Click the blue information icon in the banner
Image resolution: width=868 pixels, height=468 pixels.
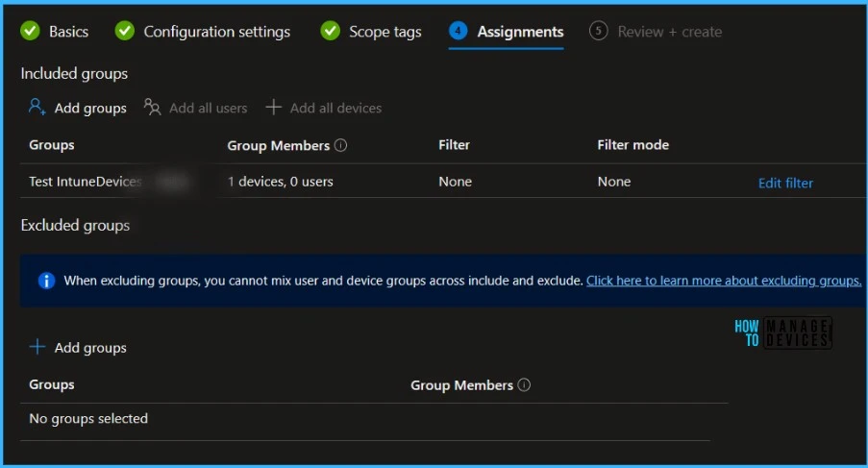click(46, 281)
